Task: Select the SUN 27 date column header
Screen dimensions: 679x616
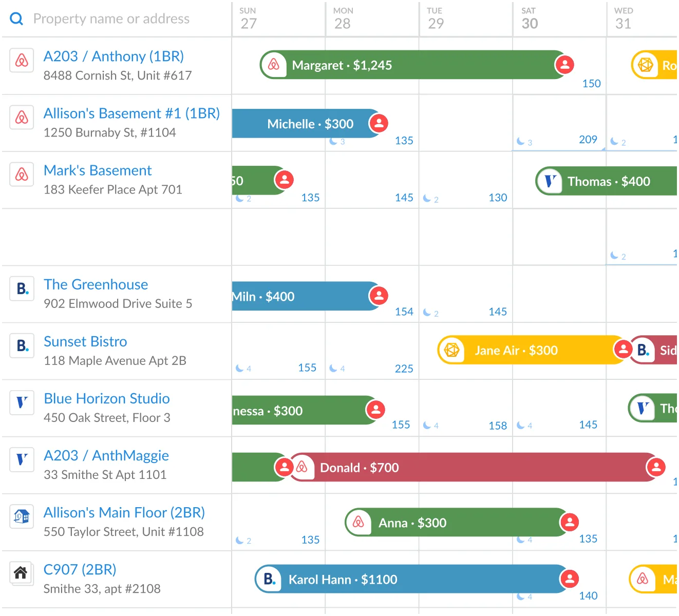Action: (278, 19)
